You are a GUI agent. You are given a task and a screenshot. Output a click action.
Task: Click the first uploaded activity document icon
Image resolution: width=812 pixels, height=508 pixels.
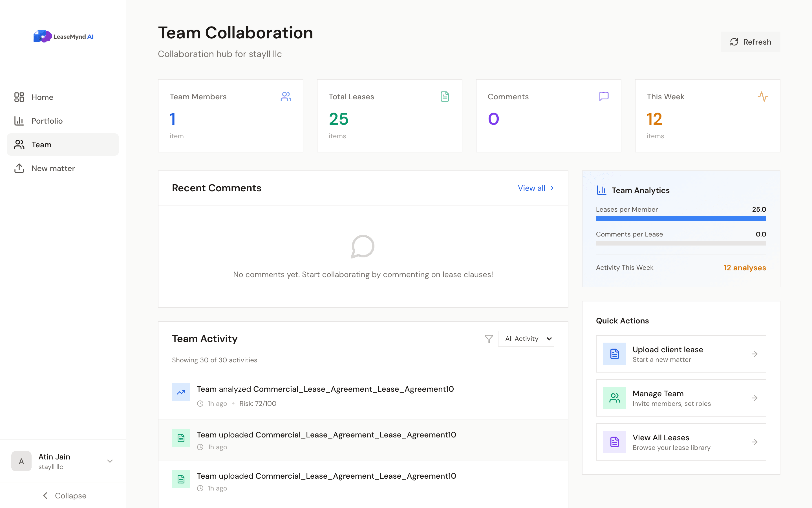pos(181,438)
